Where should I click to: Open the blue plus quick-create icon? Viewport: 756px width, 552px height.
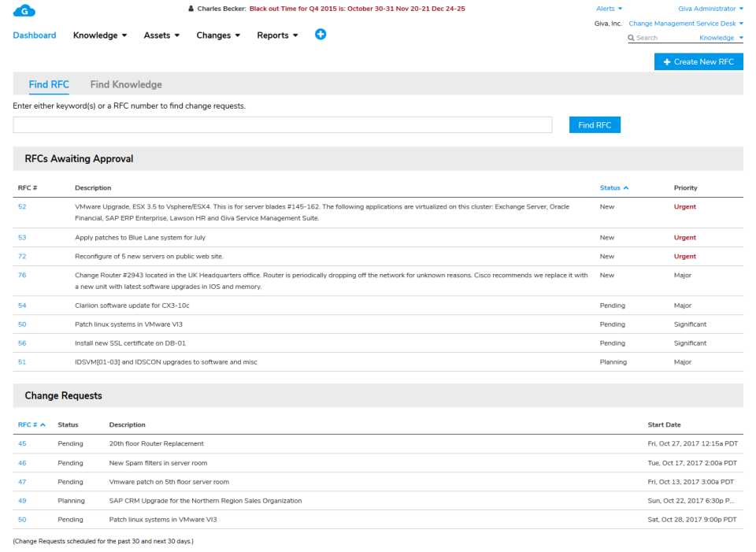point(321,35)
